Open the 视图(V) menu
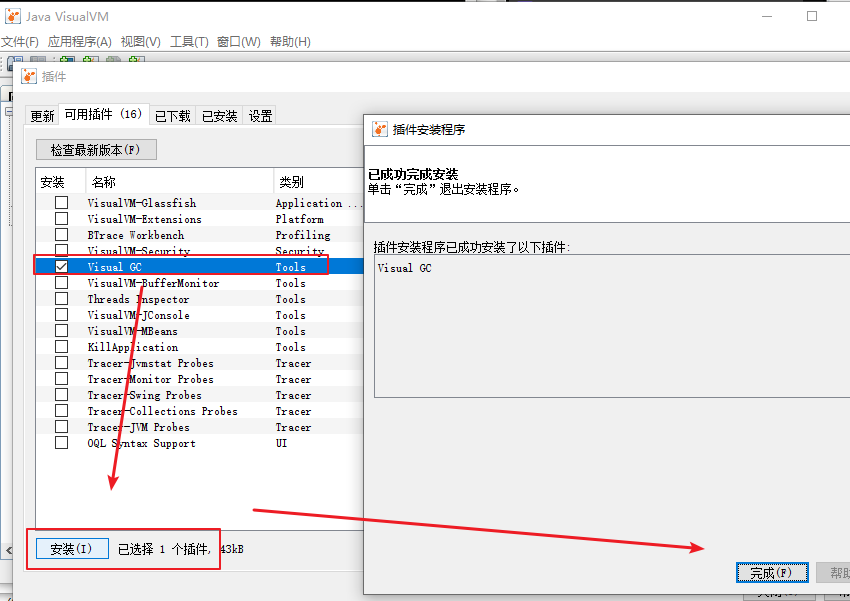 (140, 42)
